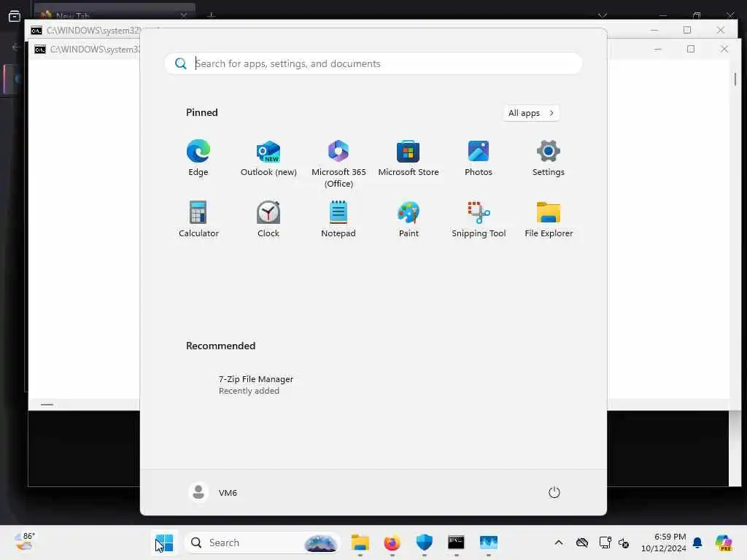Launch the Photos app
This screenshot has height=560, width=747.
(479, 158)
